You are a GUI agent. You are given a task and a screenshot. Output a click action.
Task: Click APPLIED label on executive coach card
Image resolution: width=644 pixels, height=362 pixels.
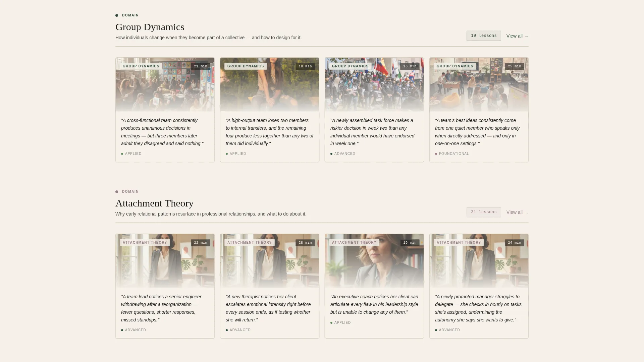tap(342, 323)
